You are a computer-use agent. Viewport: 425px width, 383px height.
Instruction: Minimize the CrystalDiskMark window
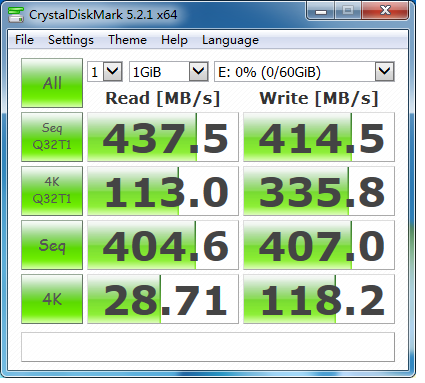[321, 11]
